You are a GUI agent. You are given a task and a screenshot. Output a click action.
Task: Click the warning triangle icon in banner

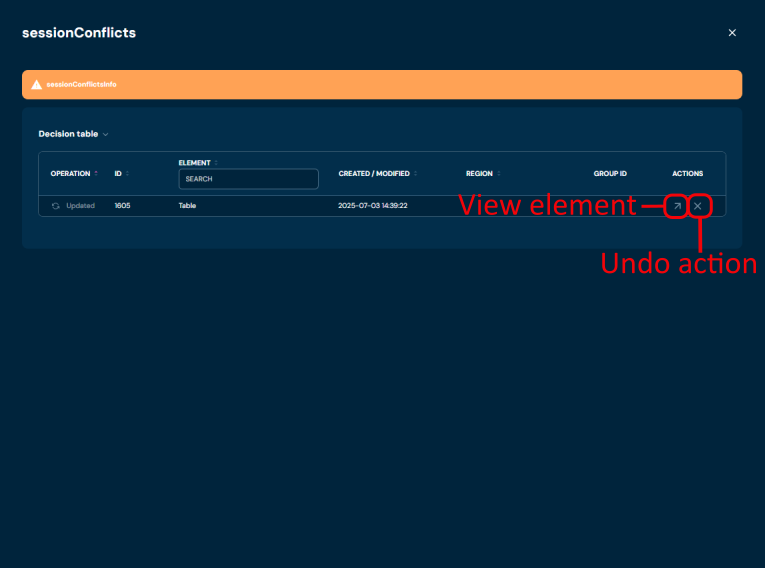pos(37,85)
